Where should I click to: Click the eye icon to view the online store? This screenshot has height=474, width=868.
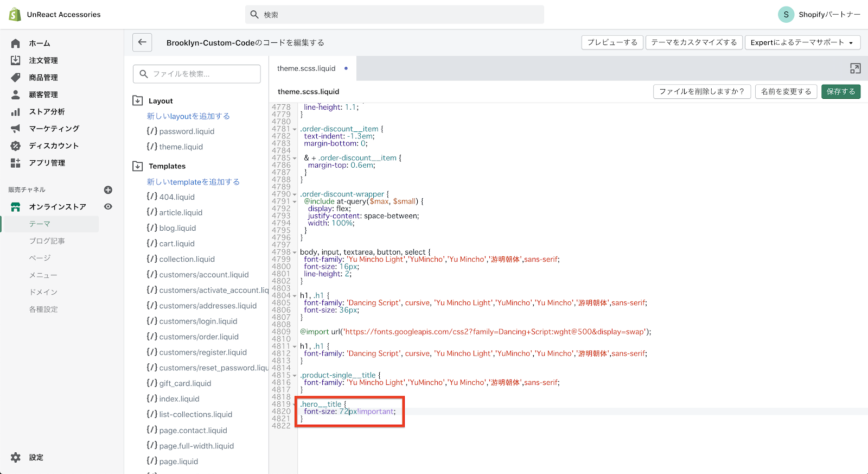pos(108,207)
